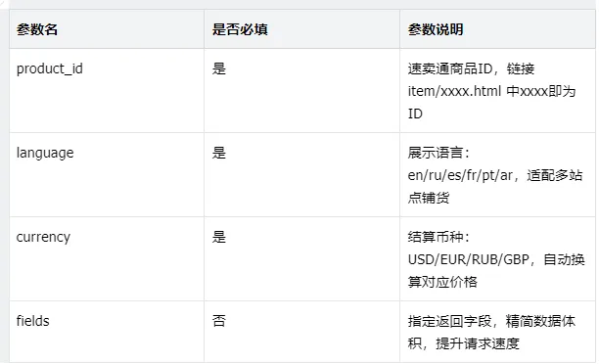Click the 是 value in language row
The width and height of the screenshot is (599, 364).
pyautogui.click(x=219, y=153)
